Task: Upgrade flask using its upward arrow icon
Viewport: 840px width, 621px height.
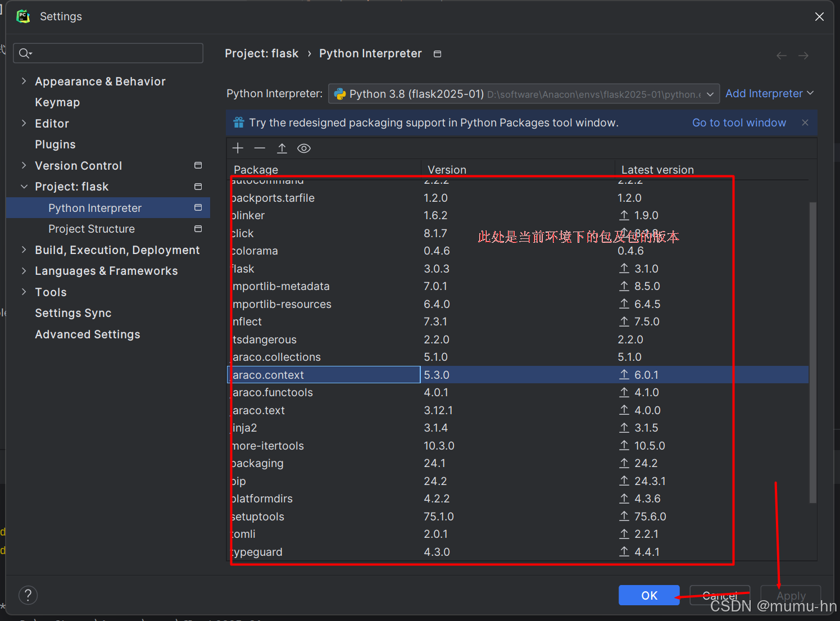Action: coord(624,269)
